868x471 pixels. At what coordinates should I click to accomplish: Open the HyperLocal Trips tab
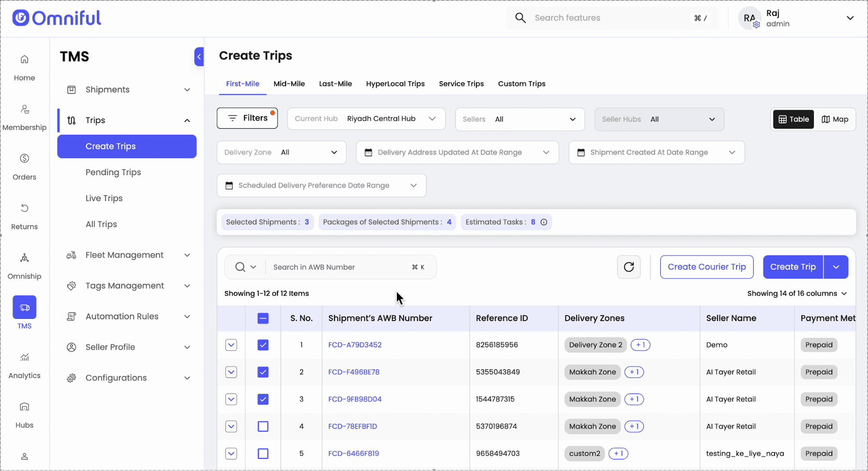coord(395,83)
